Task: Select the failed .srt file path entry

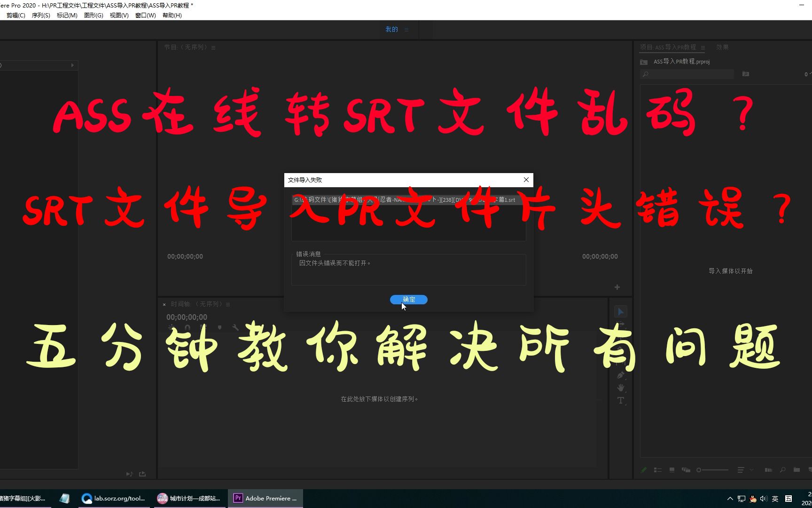Action: tap(408, 200)
